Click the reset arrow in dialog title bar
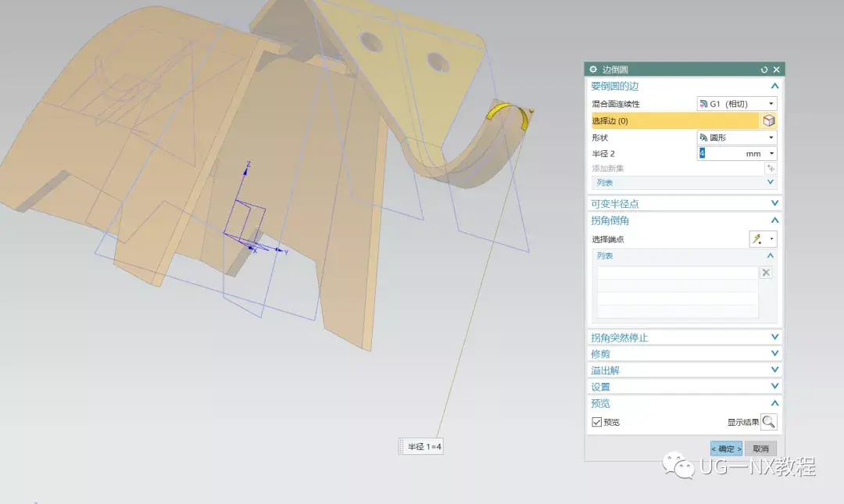Screen dimensions: 844x504 764,70
